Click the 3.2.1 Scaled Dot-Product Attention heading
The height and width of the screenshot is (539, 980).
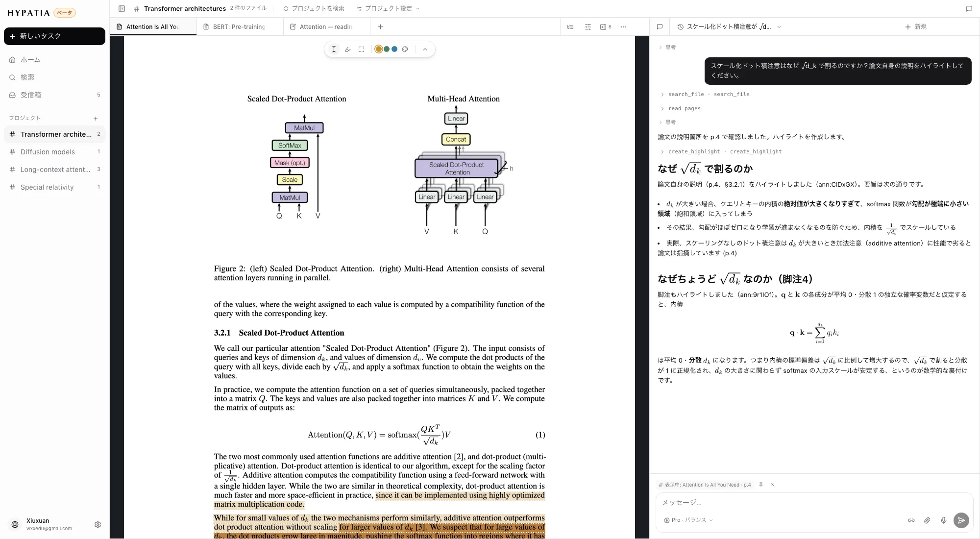[x=279, y=333]
